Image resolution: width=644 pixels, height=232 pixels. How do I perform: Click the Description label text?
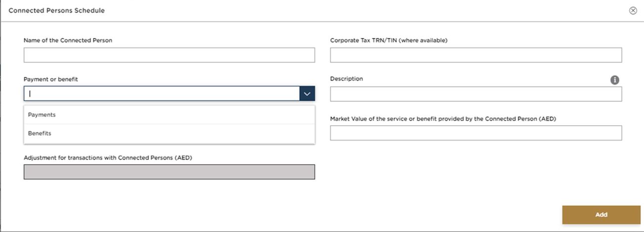point(346,79)
